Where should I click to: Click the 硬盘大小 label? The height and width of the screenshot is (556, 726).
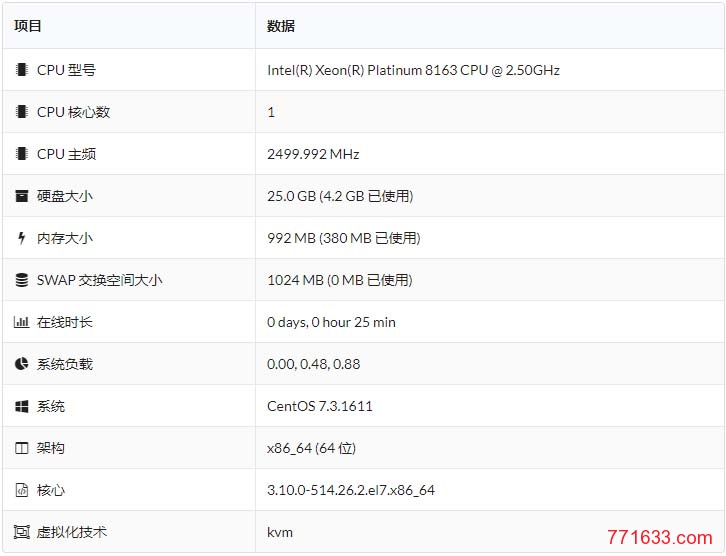65,196
